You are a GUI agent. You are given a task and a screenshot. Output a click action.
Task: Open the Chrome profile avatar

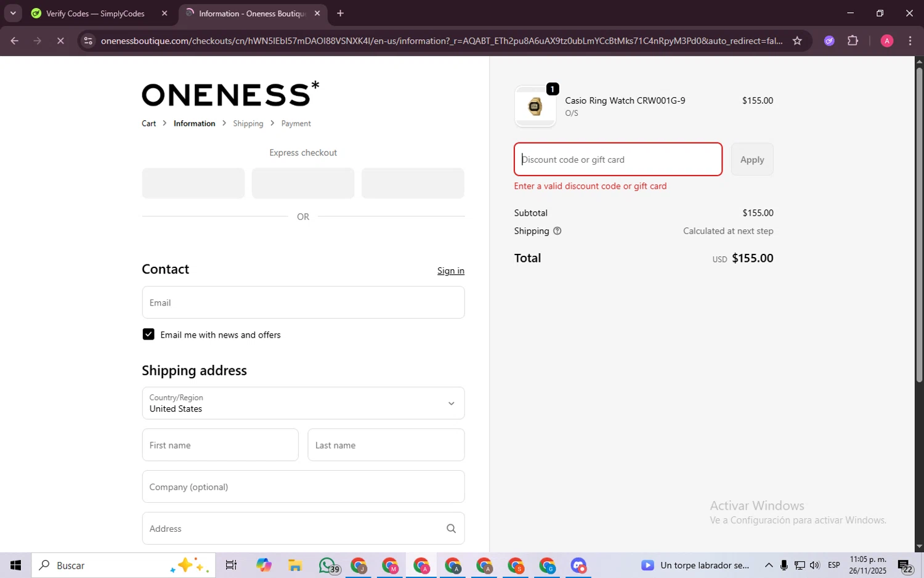tap(887, 41)
